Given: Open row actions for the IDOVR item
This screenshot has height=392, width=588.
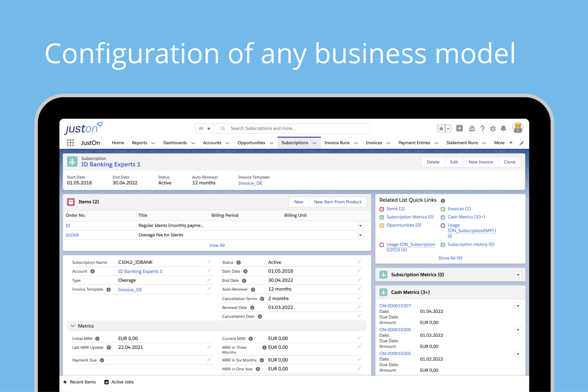Looking at the screenshot, I should click(x=360, y=235).
